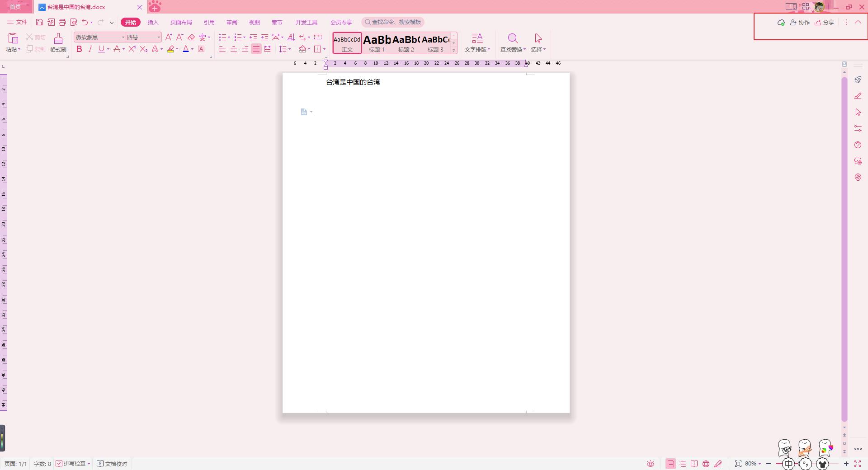Click the print icon in quick toolbar
Viewport: 868px width, 470px height.
62,22
